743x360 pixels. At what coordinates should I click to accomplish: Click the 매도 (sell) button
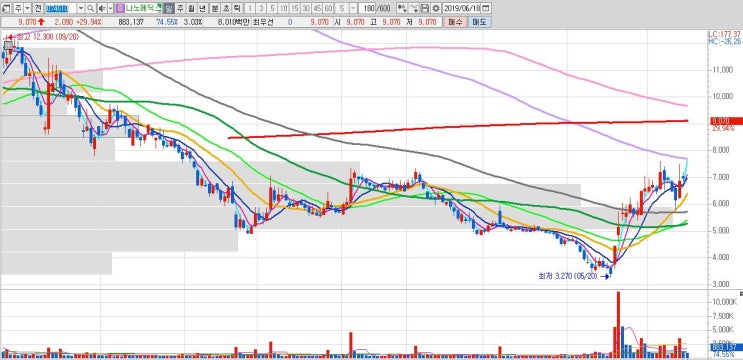[480, 22]
